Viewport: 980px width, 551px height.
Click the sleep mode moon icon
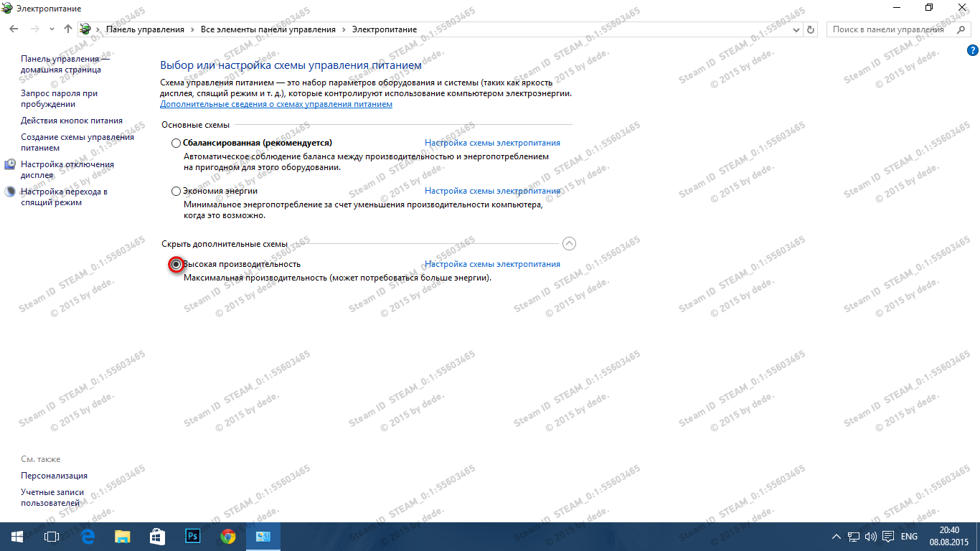[x=10, y=192]
